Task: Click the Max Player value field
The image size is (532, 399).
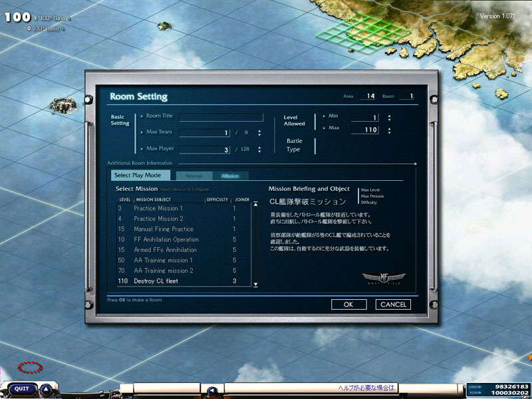Action: [x=204, y=149]
